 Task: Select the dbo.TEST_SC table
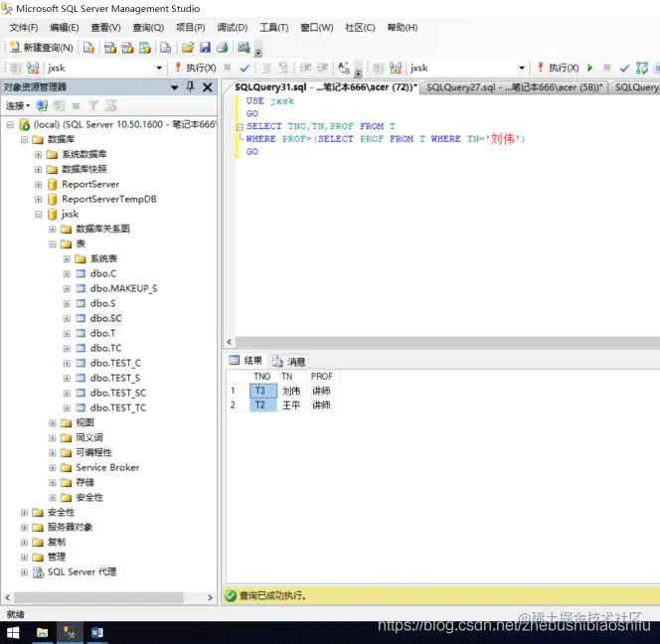point(118,394)
